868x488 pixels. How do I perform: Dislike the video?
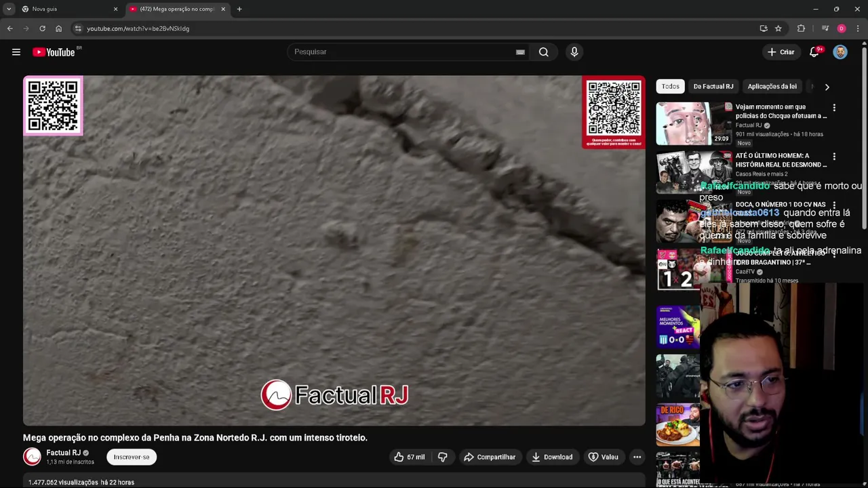(x=442, y=457)
